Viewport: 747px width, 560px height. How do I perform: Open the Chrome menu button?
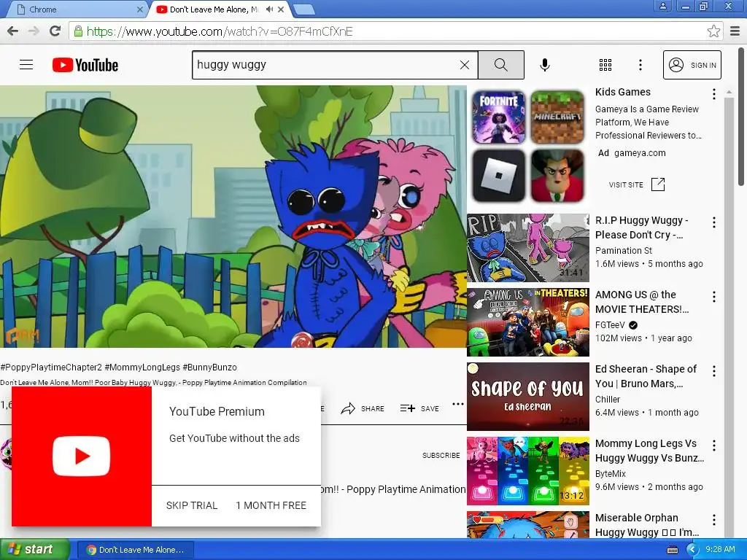pos(735,31)
